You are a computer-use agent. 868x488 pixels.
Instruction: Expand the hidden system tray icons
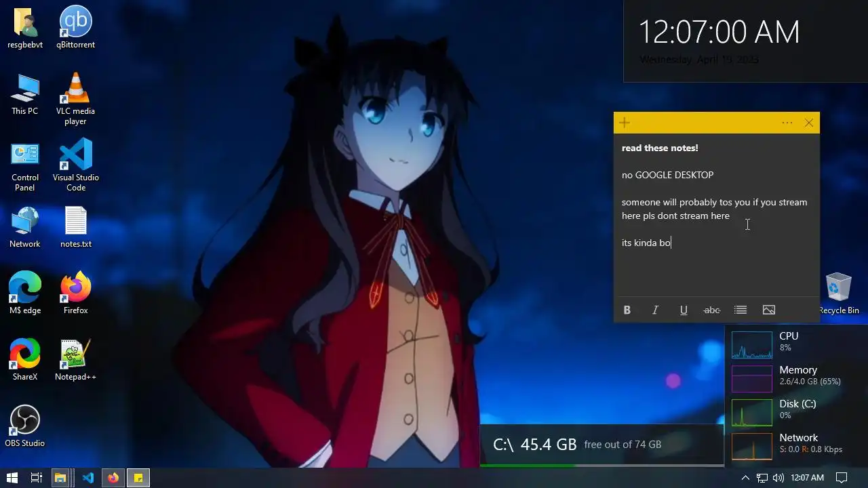[745, 478]
